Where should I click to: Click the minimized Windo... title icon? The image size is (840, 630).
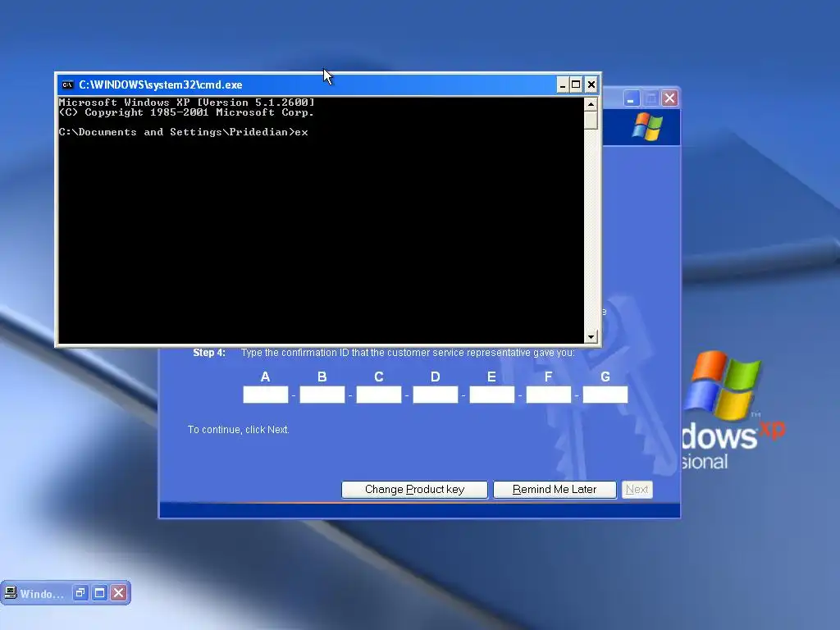[10, 593]
